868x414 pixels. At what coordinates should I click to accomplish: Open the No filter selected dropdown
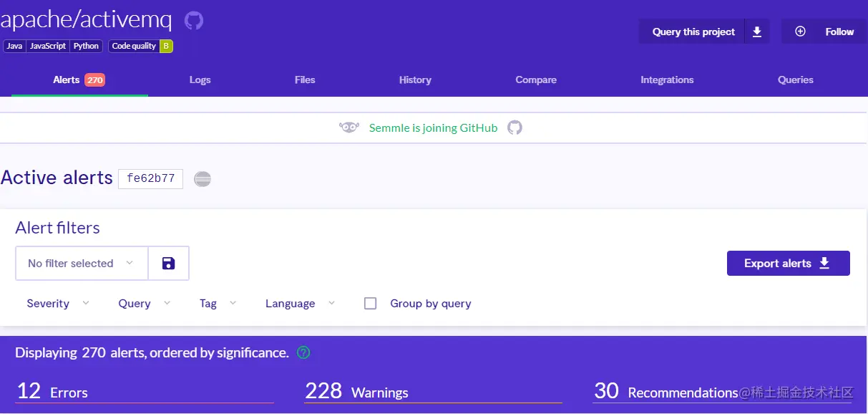[x=82, y=263]
